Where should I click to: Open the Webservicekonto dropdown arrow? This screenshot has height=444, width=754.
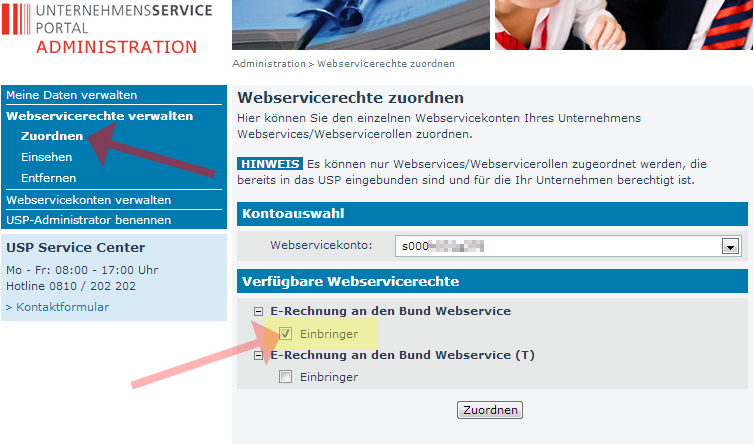tap(730, 246)
